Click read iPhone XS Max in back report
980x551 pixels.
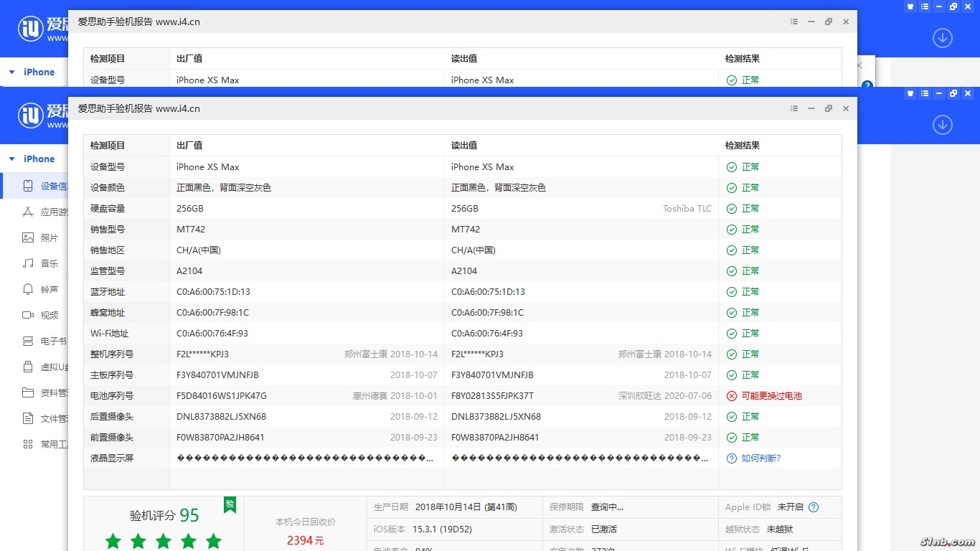point(483,80)
